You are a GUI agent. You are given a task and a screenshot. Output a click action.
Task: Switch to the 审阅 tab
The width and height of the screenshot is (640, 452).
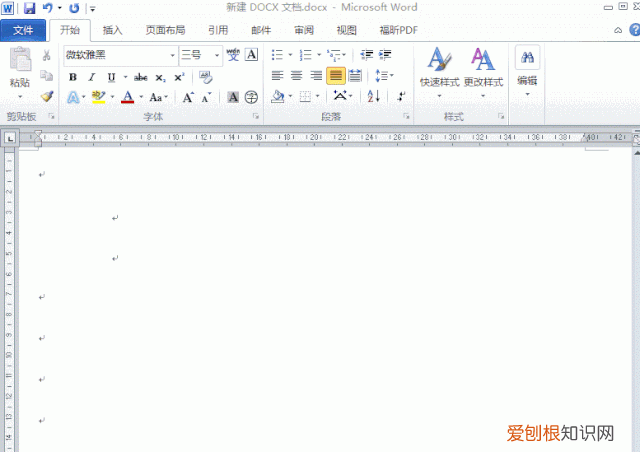(x=304, y=30)
